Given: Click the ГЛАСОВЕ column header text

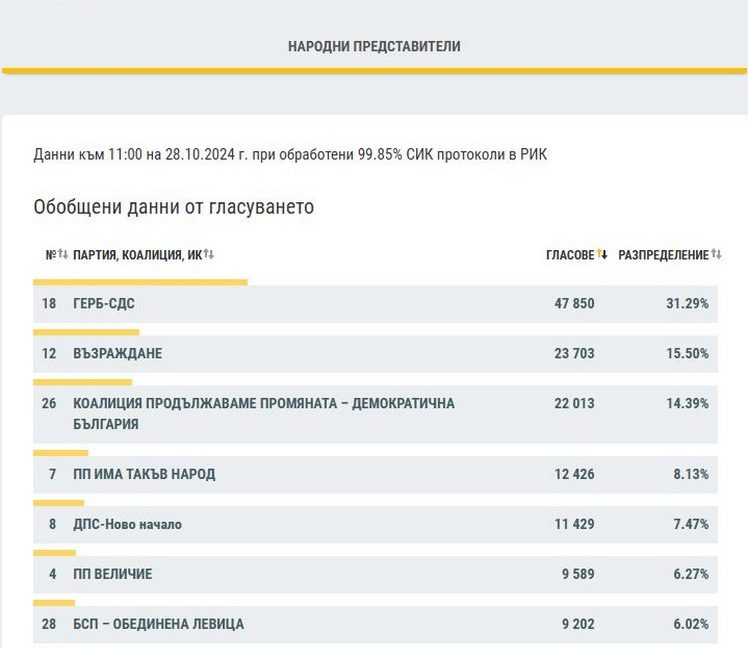Looking at the screenshot, I should tap(569, 255).
